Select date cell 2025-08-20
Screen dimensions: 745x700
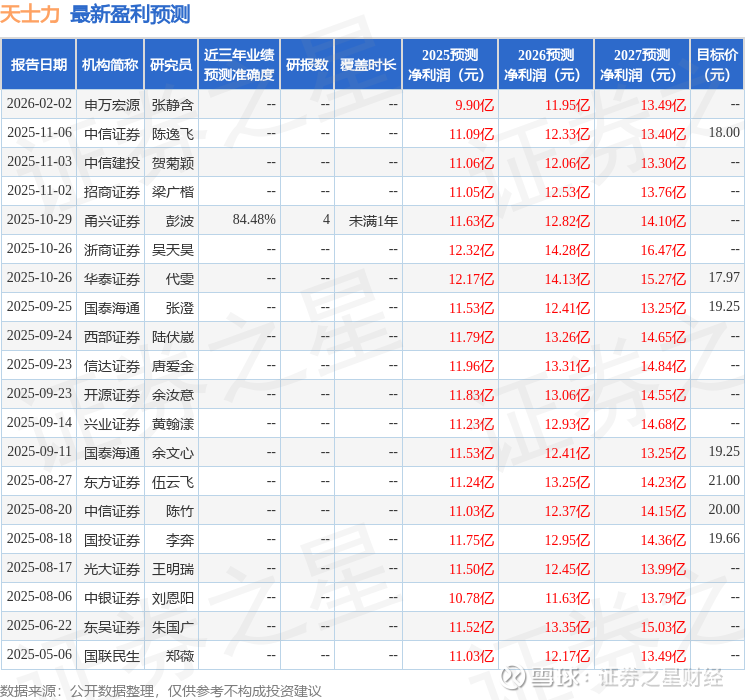click(x=39, y=509)
